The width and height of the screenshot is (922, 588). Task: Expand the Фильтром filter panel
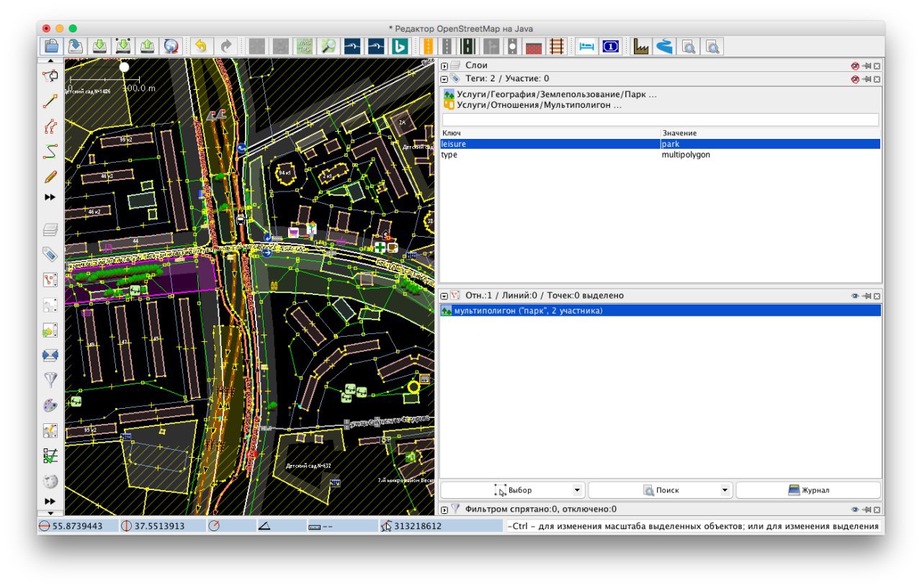click(x=444, y=510)
